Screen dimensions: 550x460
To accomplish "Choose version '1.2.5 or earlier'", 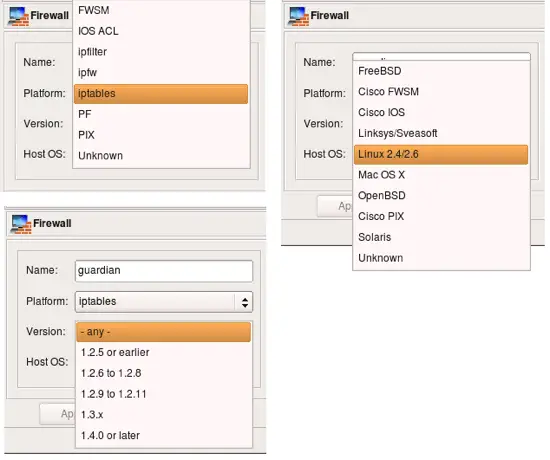I will pos(164,353).
